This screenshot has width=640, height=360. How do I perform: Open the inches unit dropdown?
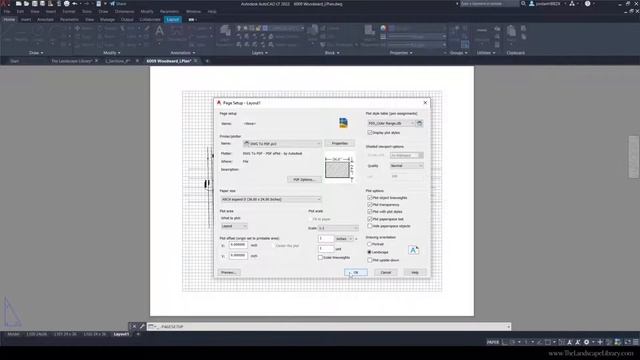pyautogui.click(x=344, y=239)
